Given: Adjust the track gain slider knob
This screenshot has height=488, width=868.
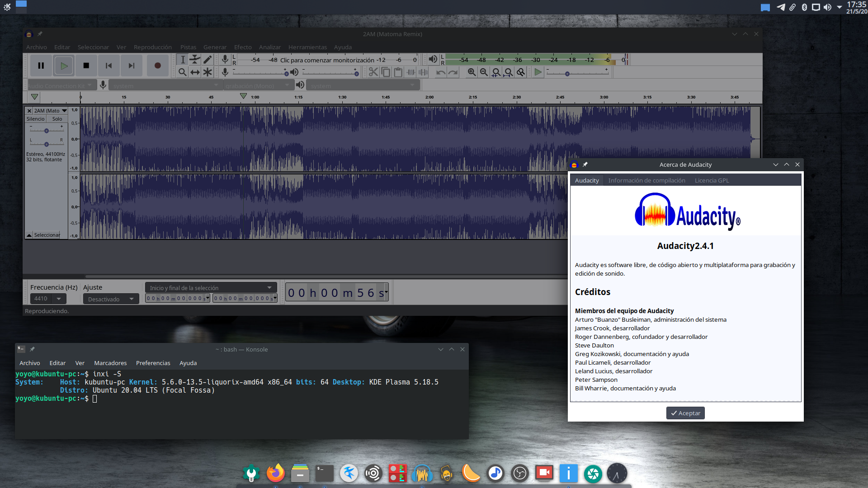Looking at the screenshot, I should click(47, 131).
